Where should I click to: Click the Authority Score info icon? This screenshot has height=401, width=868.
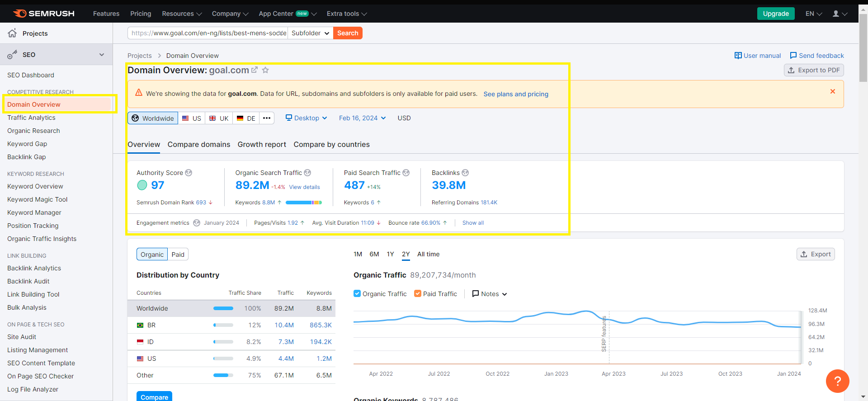coord(189,173)
